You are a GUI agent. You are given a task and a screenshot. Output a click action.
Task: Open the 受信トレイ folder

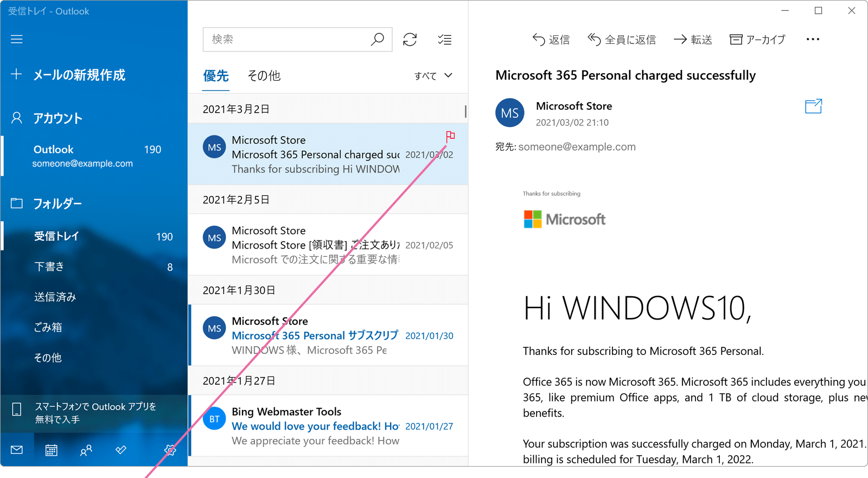click(94, 237)
